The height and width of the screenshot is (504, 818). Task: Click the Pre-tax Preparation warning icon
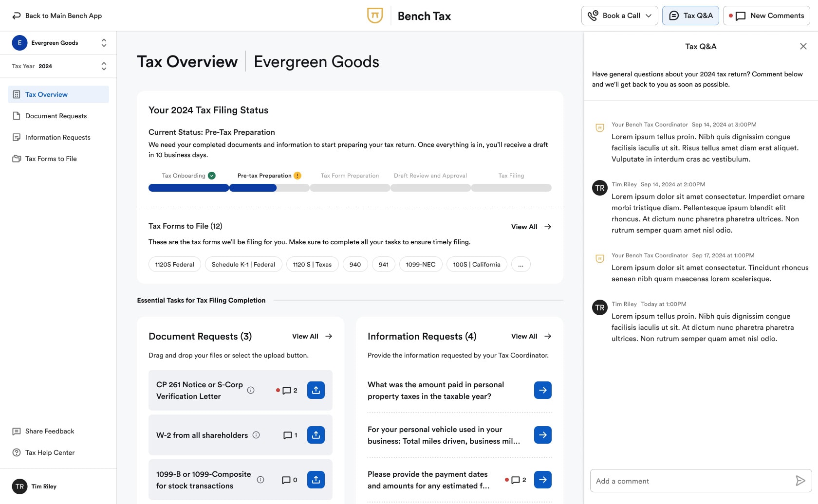[297, 176]
